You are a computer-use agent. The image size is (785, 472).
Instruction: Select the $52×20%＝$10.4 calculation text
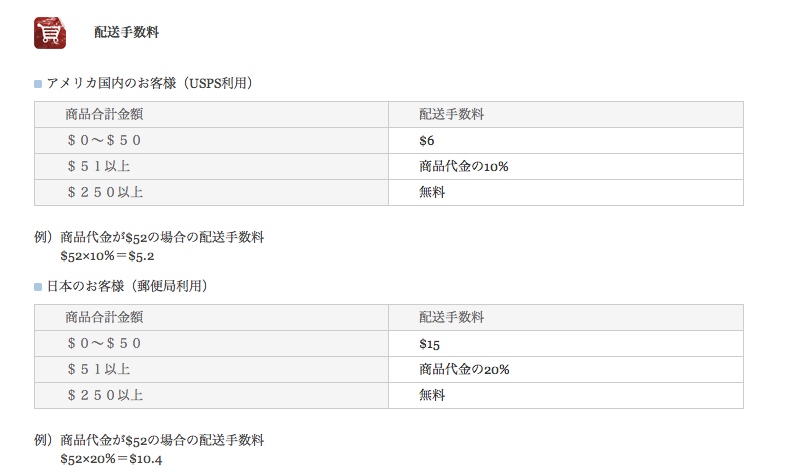click(x=110, y=458)
